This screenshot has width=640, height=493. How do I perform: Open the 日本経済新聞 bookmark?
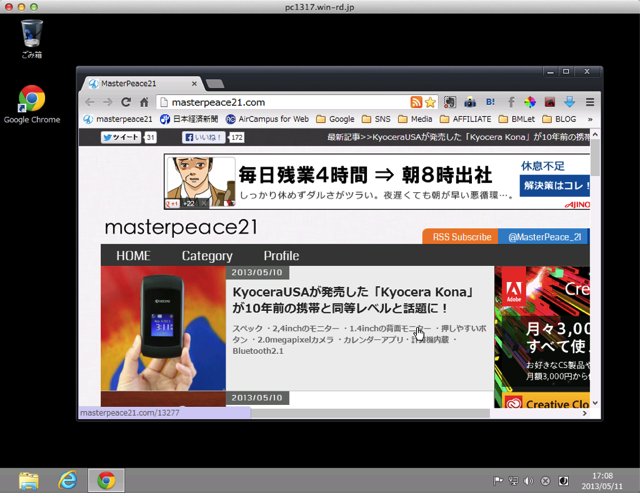point(189,119)
